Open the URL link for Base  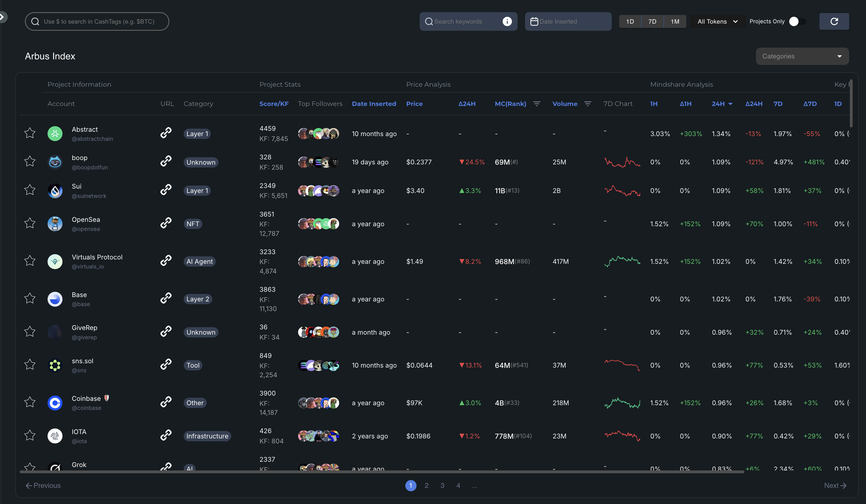[x=166, y=298]
